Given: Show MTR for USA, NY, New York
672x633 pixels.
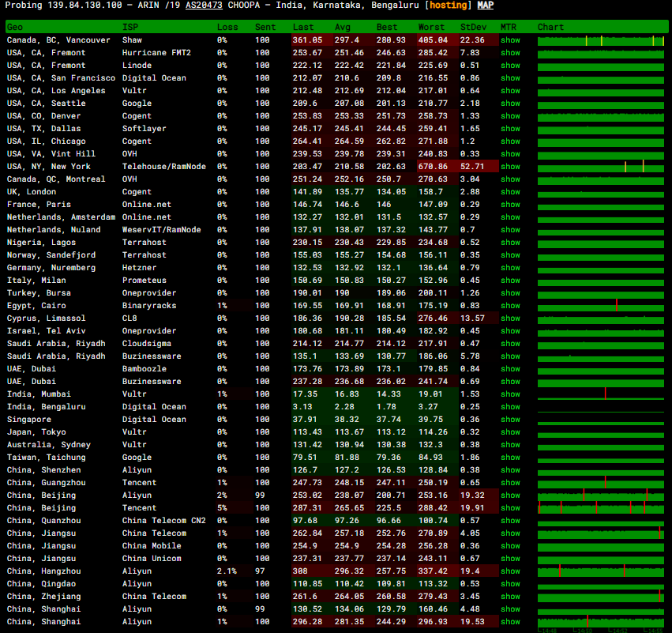Looking at the screenshot, I should [510, 167].
